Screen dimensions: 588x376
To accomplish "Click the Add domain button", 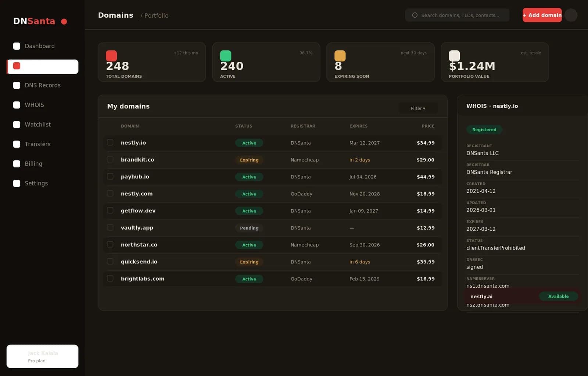I will pos(542,15).
